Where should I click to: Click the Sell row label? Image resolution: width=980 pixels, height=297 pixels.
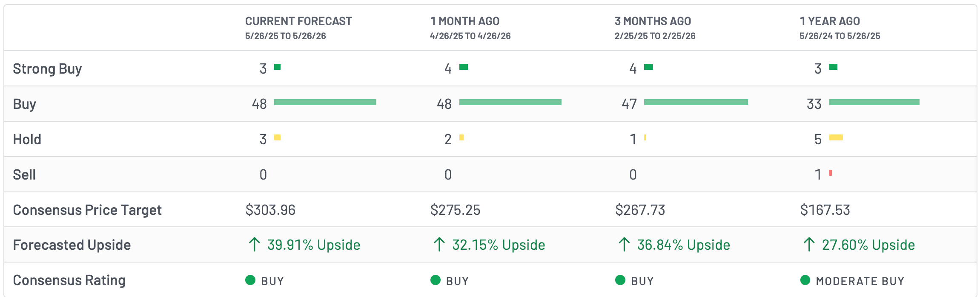coord(24,174)
